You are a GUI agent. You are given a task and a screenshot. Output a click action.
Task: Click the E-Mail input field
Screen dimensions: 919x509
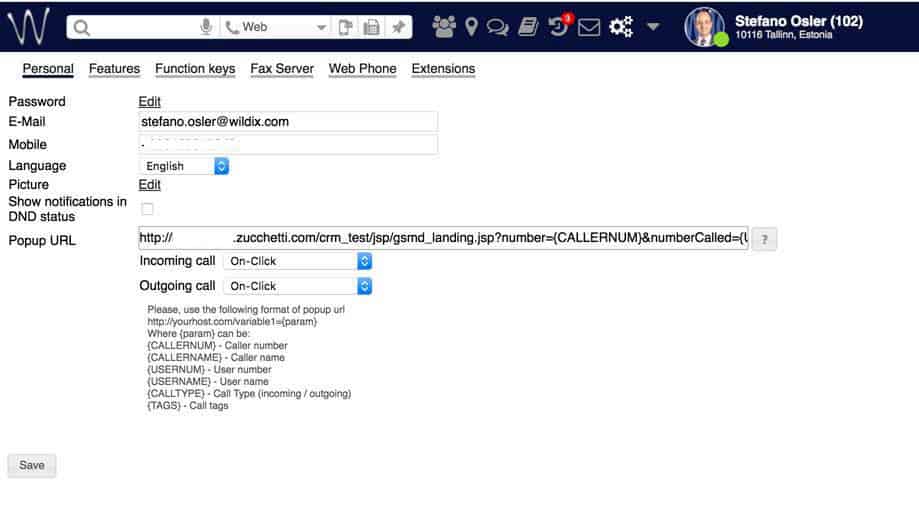288,121
